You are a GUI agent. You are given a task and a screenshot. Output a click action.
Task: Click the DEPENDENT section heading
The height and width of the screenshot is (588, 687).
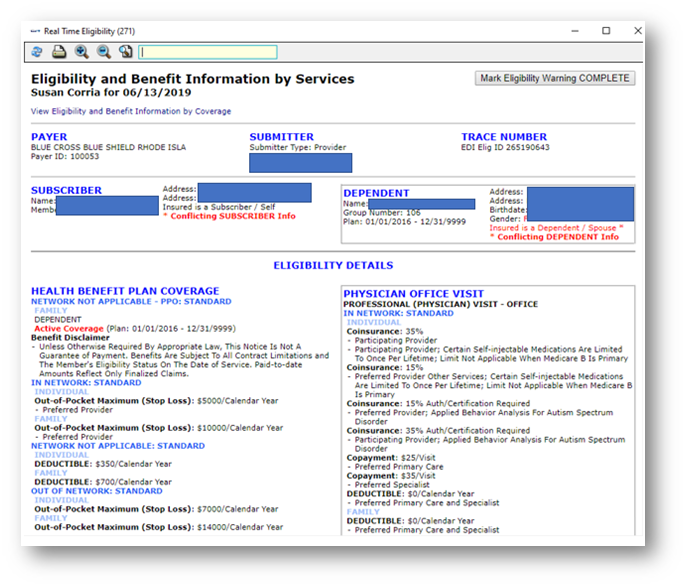point(376,193)
